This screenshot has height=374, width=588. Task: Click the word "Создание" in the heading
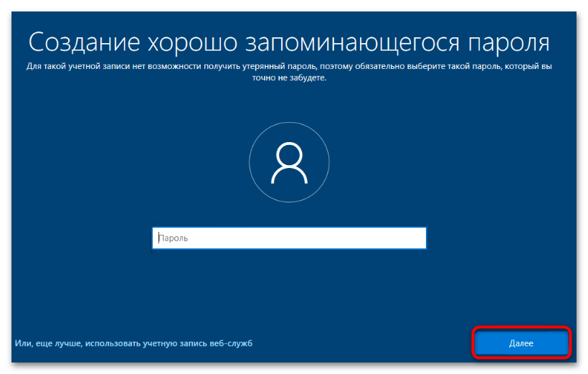pos(79,42)
